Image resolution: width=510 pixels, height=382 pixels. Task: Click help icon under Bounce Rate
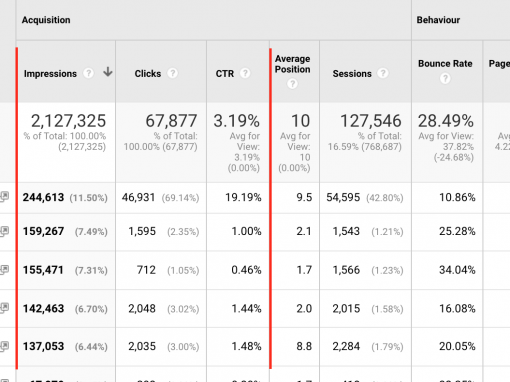click(x=445, y=79)
